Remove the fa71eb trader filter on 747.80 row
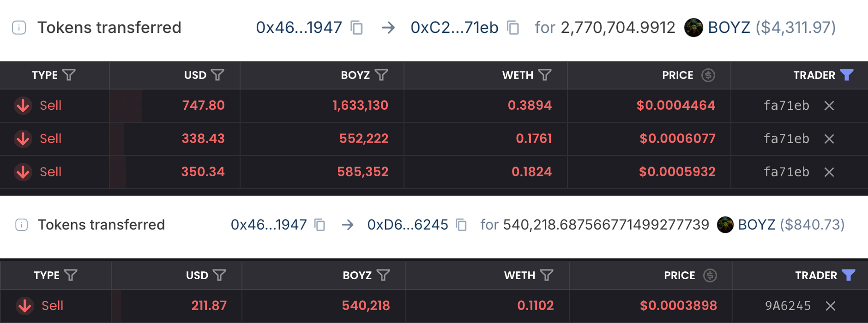The width and height of the screenshot is (868, 323). tap(829, 106)
